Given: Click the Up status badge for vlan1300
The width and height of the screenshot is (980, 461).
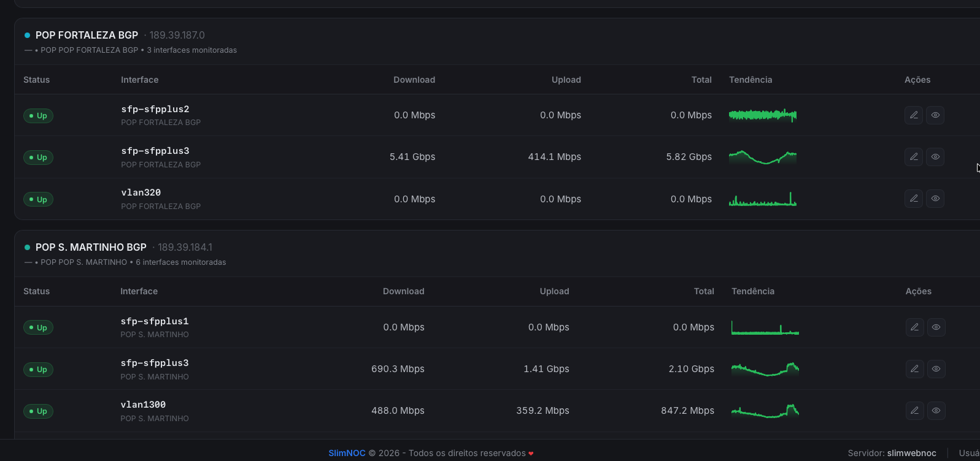Looking at the screenshot, I should (x=38, y=411).
